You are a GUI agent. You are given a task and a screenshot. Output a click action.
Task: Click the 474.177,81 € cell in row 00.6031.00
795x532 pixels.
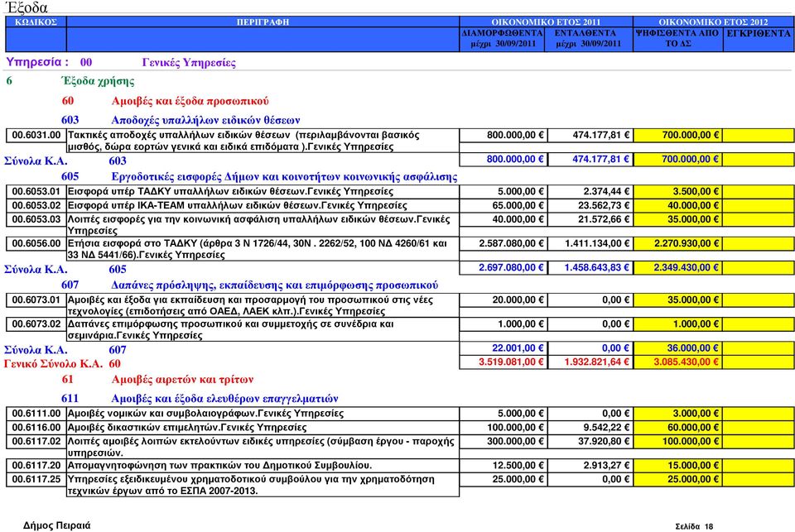[590, 136]
